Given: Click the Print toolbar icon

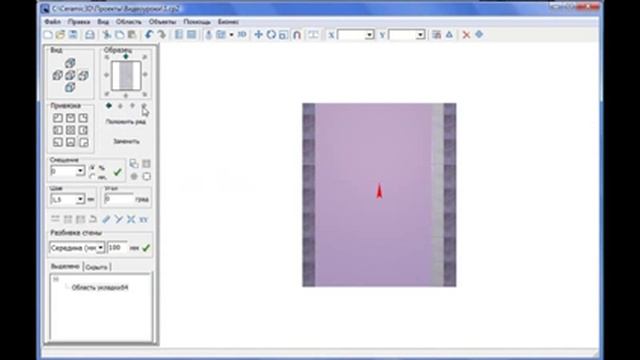Looking at the screenshot, I should click(89, 35).
